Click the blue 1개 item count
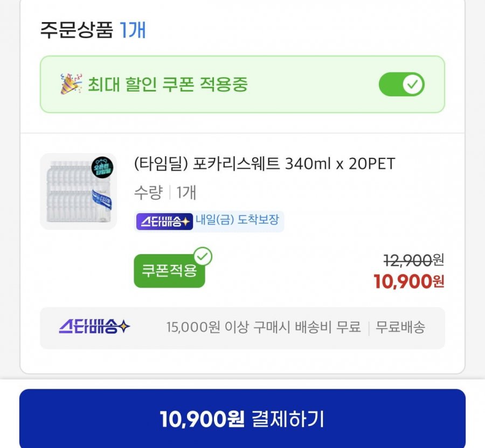 tap(133, 30)
